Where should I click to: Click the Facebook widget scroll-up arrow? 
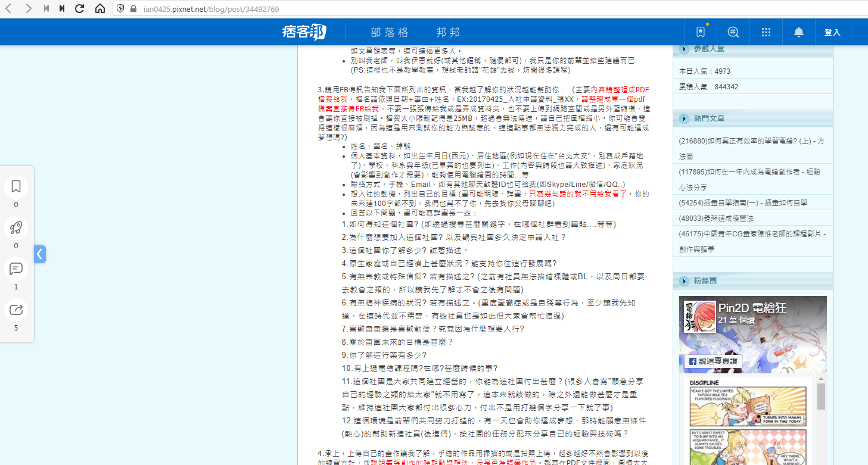coord(821,379)
